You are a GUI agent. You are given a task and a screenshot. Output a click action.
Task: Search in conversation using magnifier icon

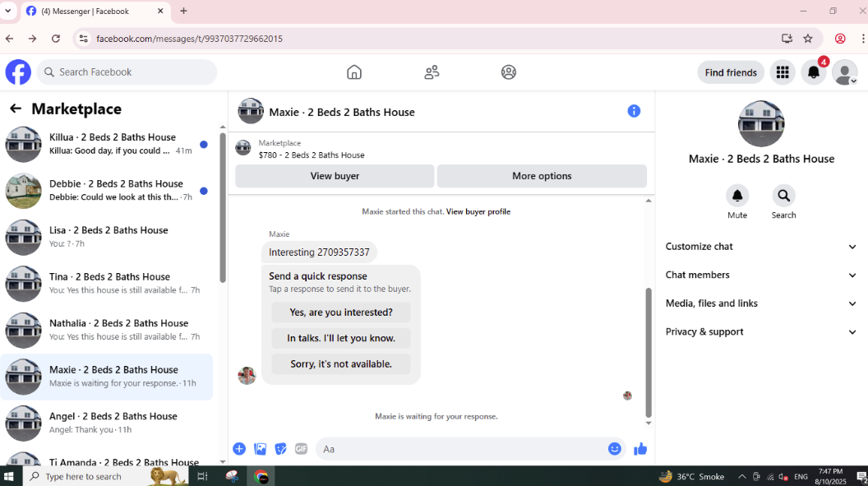[x=784, y=196]
